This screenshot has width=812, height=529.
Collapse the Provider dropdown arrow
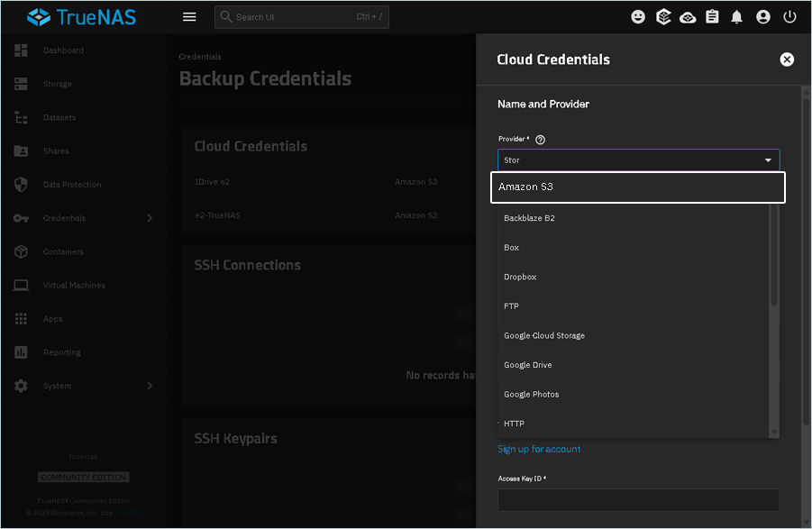(x=768, y=160)
